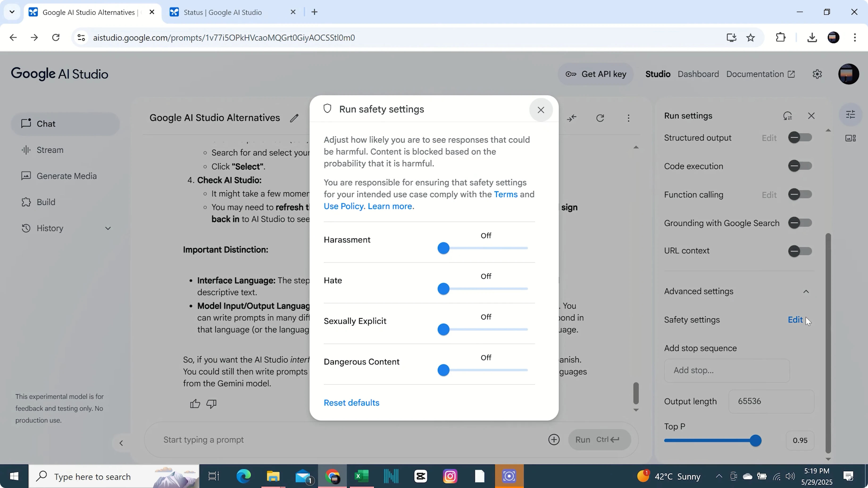Click the refresh icon in chat toolbar
Viewport: 868px width, 488px height.
(x=600, y=118)
